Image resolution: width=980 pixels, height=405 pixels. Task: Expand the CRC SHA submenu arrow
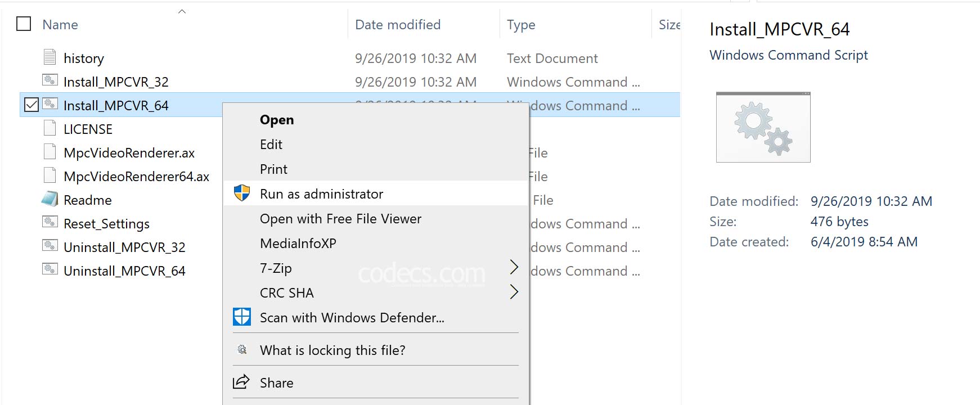[514, 292]
